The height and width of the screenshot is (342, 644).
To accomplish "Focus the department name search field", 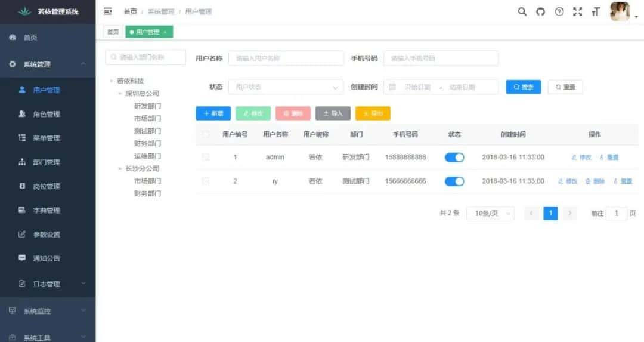I will (x=145, y=57).
